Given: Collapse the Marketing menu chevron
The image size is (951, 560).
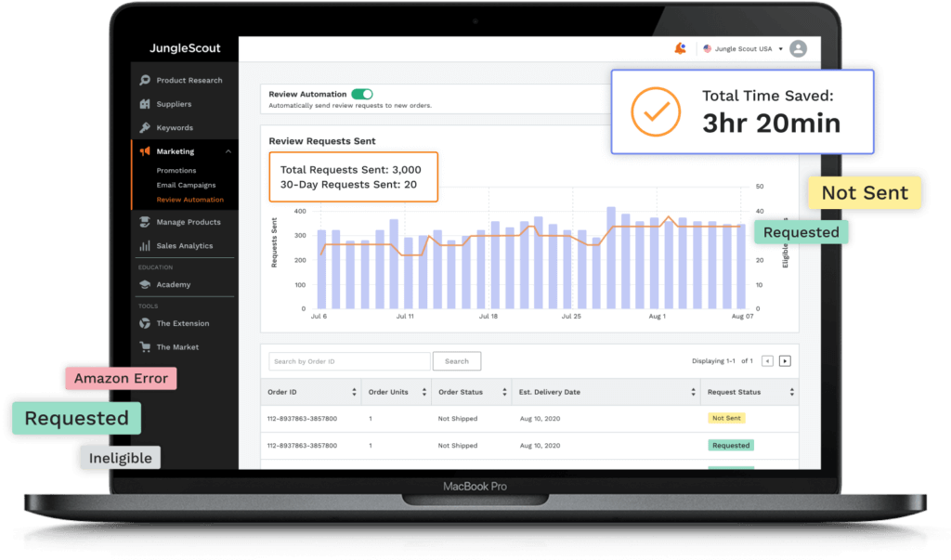Looking at the screenshot, I should (228, 151).
